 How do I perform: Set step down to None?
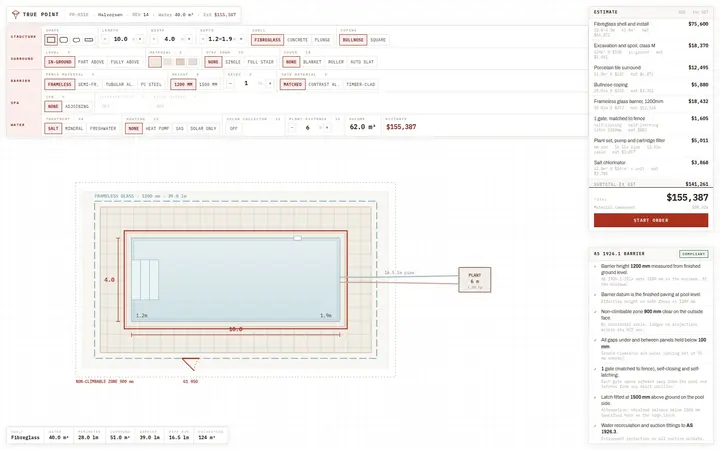click(x=213, y=62)
